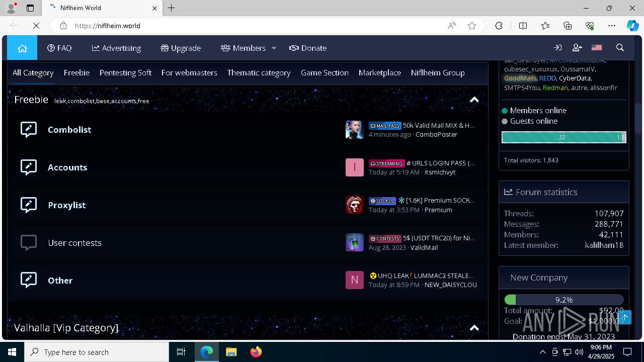644x362 pixels.
Task: Click the MAIL PASS tag label
Action: (385, 126)
